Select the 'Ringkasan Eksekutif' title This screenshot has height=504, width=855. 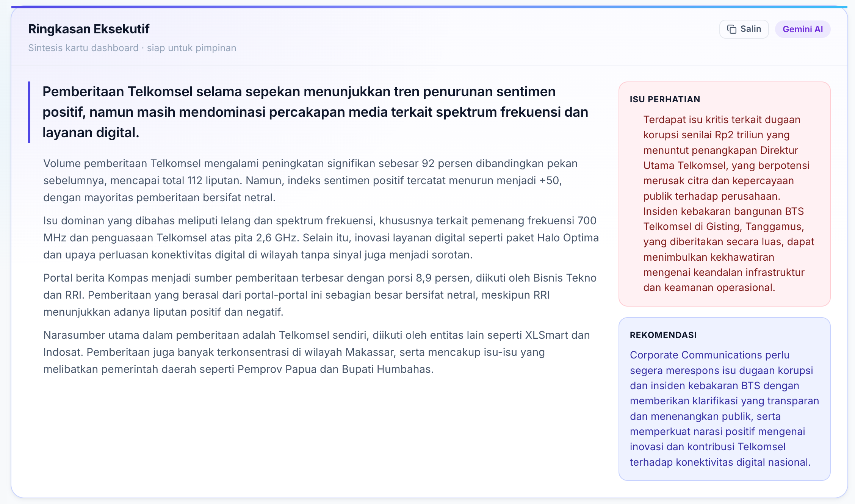click(x=89, y=29)
